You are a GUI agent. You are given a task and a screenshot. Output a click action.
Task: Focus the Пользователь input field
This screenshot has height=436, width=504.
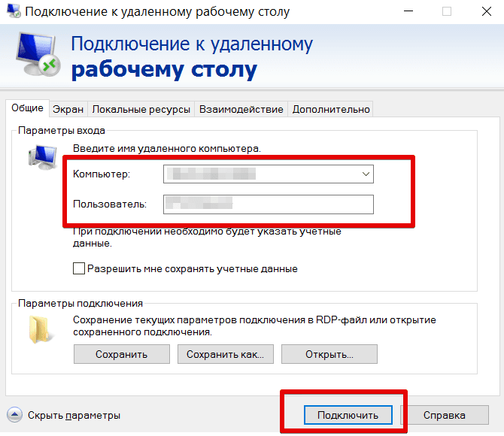[269, 204]
